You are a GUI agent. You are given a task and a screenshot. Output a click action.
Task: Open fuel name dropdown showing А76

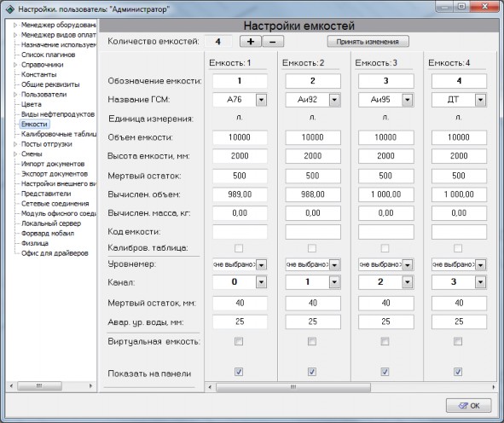click(x=261, y=100)
